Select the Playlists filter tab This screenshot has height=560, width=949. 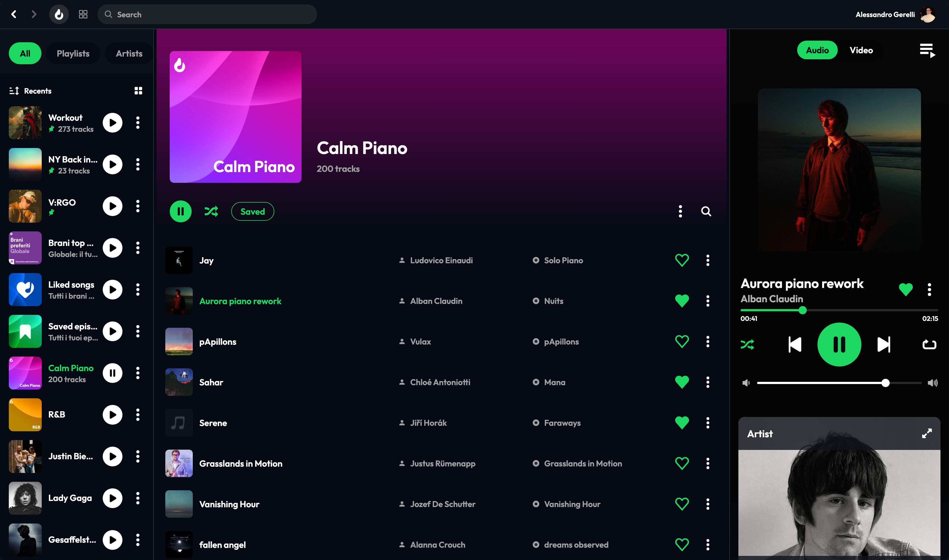pyautogui.click(x=73, y=54)
